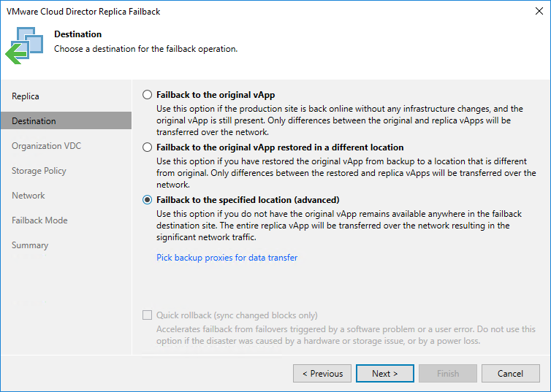
Task: Click the 'VMware Cloud Director Replica Failback' title
Action: coord(83,12)
